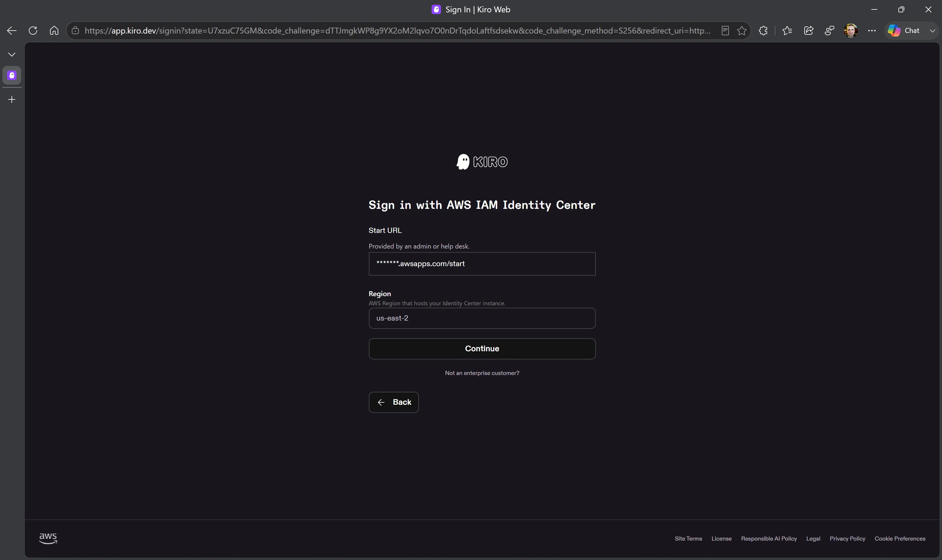View site information lock icon
The width and height of the screenshot is (942, 560).
76,31
